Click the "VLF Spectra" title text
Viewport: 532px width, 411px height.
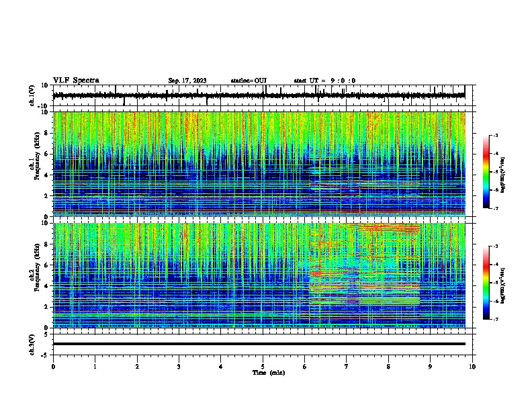76,81
